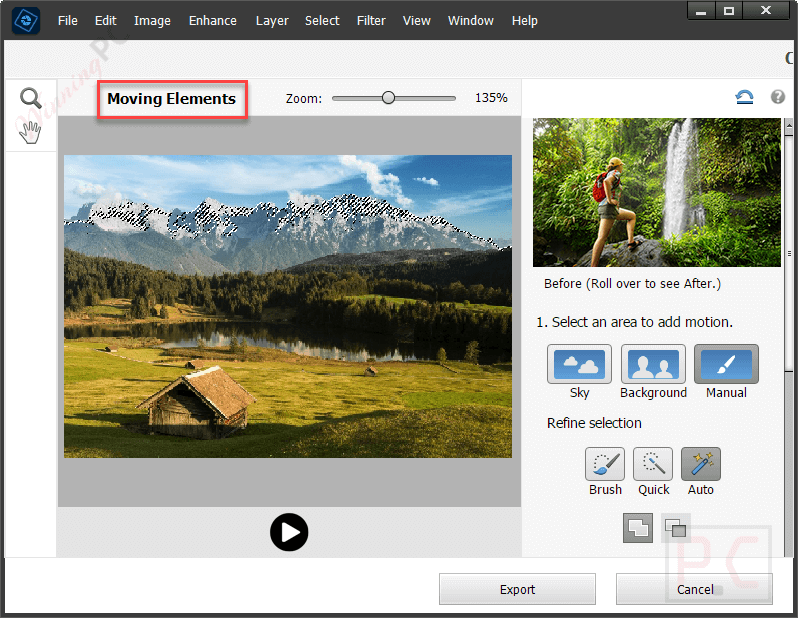Click the waterfall Before preview thumbnail

(657, 193)
